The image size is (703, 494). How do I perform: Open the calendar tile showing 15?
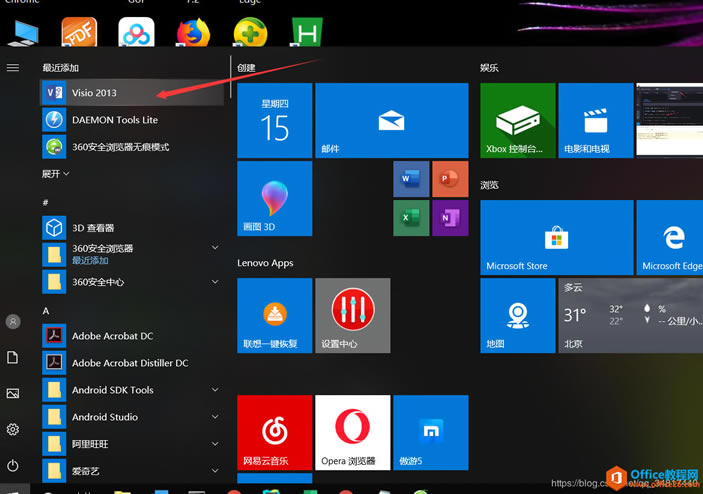point(274,120)
